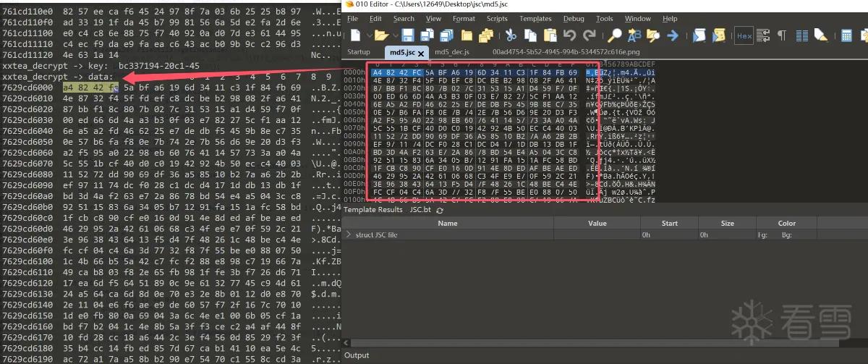868x364 pixels.
Task: Click the Goto arrow icon
Action: pyautogui.click(x=672, y=35)
